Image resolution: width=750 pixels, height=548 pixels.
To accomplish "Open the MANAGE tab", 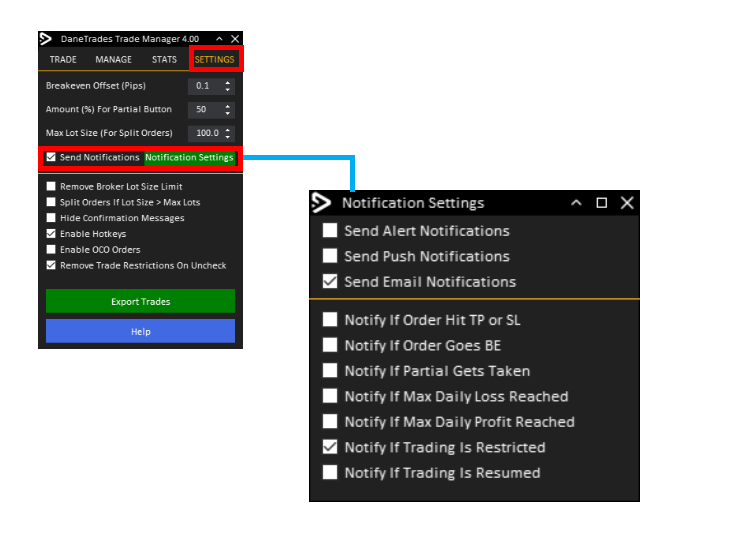I will tap(113, 59).
